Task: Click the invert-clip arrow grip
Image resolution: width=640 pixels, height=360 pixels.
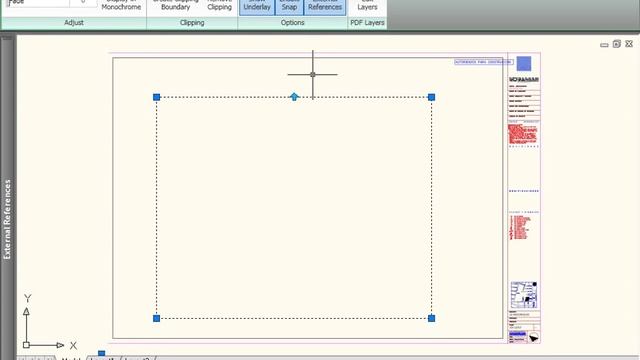Action: pyautogui.click(x=294, y=97)
